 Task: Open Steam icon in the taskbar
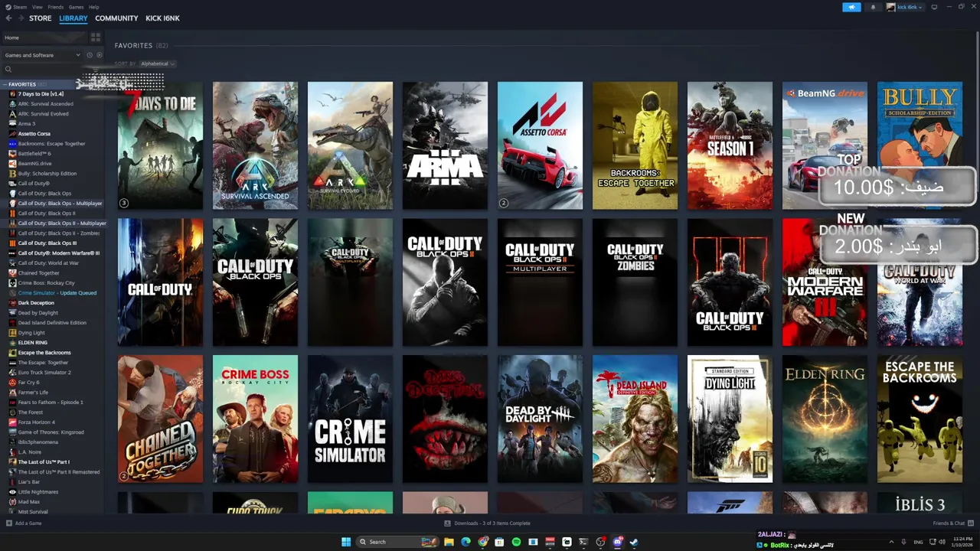point(634,542)
